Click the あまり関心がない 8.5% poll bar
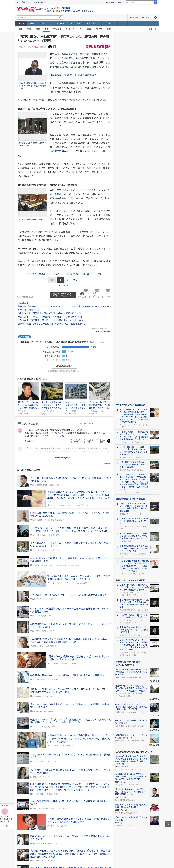This screenshot has width=174, height=868. coord(64,356)
